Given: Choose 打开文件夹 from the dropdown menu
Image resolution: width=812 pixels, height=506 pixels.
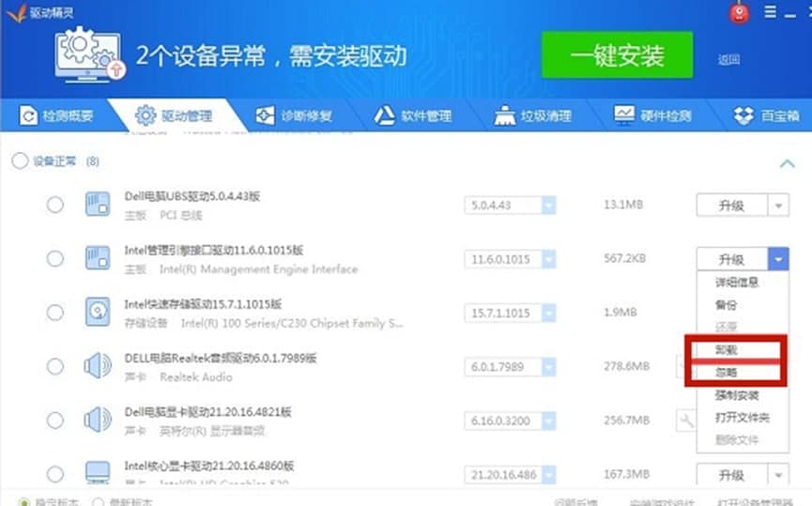Looking at the screenshot, I should 743,418.
